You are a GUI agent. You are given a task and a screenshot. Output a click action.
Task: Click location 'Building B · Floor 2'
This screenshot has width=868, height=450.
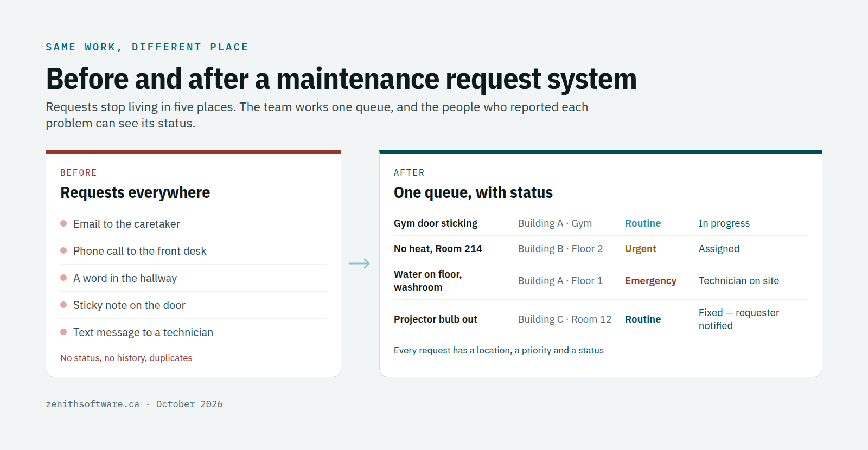coord(560,249)
